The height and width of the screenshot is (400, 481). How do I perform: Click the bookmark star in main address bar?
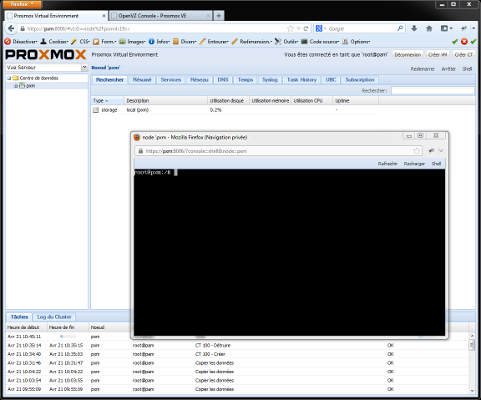click(x=290, y=29)
